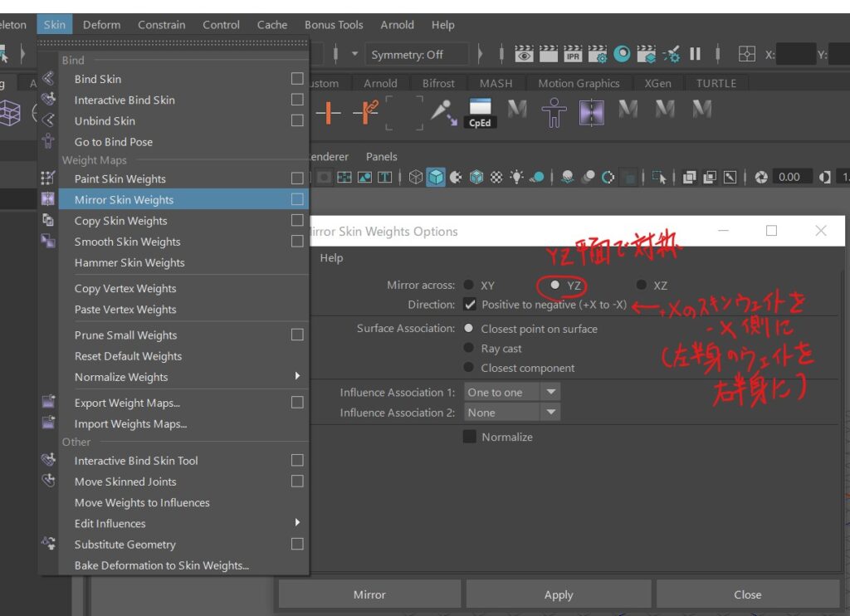Choose Smooth Skin Weights menu item
850x616 pixels.
pos(183,242)
